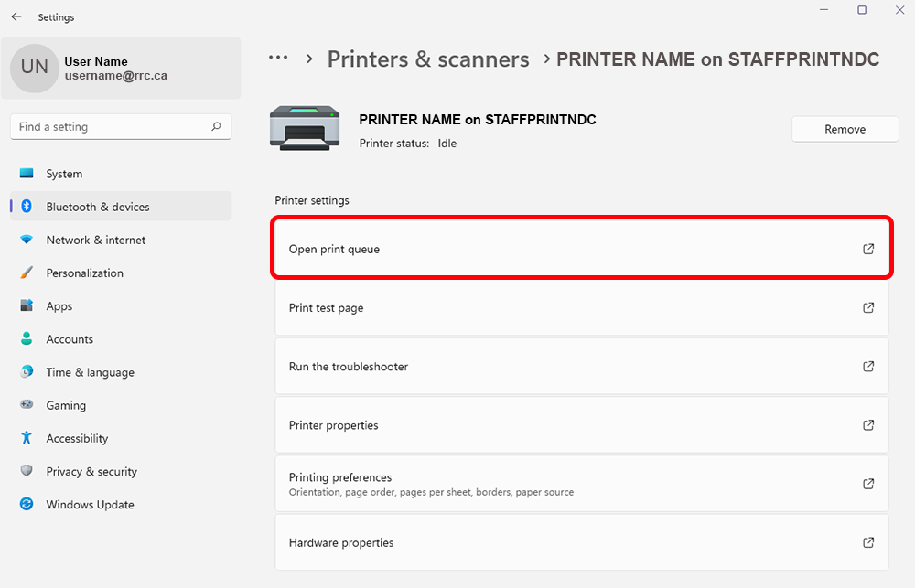Click the search magnifier icon
The width and height of the screenshot is (915, 588).
click(216, 127)
